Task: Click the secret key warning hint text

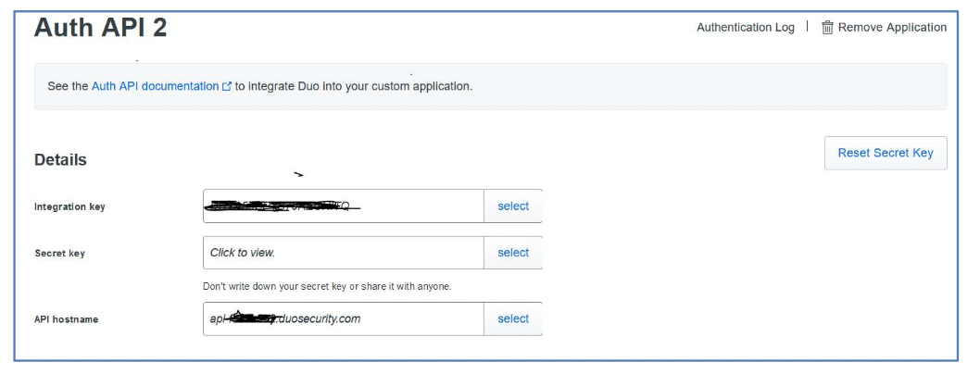Action: click(x=327, y=286)
